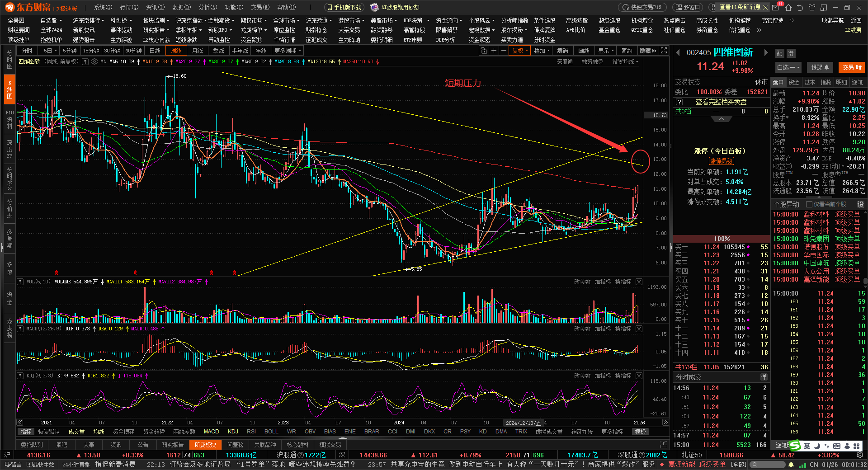Click the fullscreen chart icon
Viewport: 868px width, 470px height.
click(664, 51)
